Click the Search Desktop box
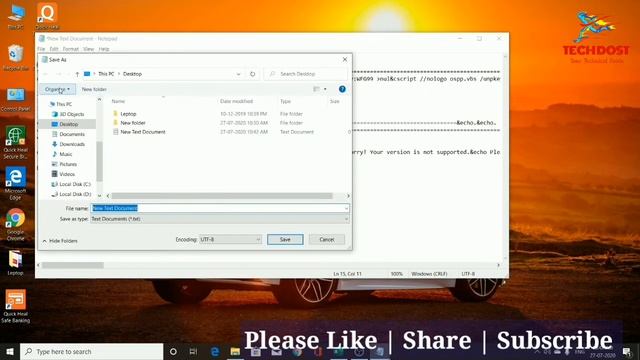640x360 pixels. tap(306, 74)
